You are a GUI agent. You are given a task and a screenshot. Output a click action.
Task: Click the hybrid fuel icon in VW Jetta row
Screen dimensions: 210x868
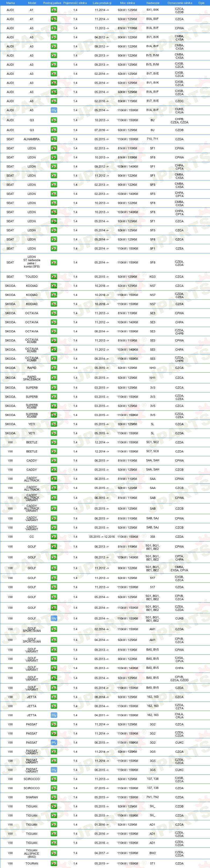tap(54, 715)
